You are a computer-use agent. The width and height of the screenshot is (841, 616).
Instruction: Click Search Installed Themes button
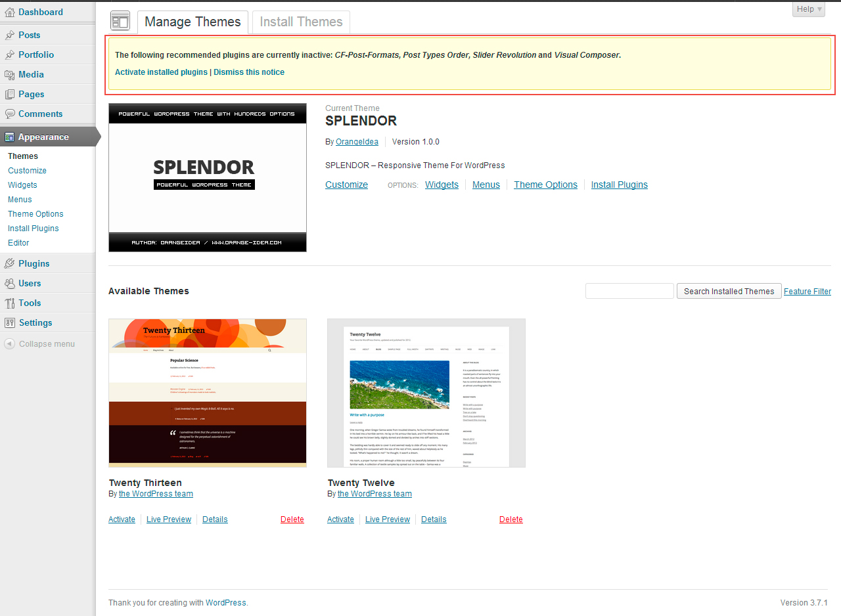(x=729, y=291)
